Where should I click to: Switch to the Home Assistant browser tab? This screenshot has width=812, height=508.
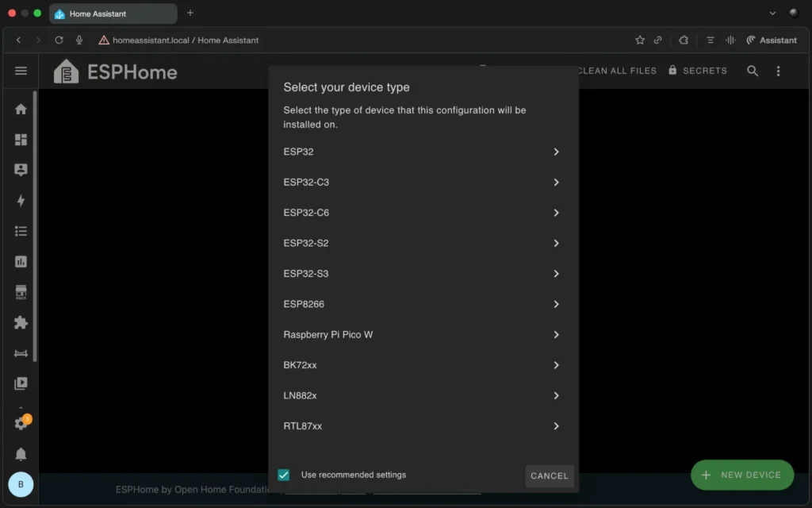tap(113, 13)
